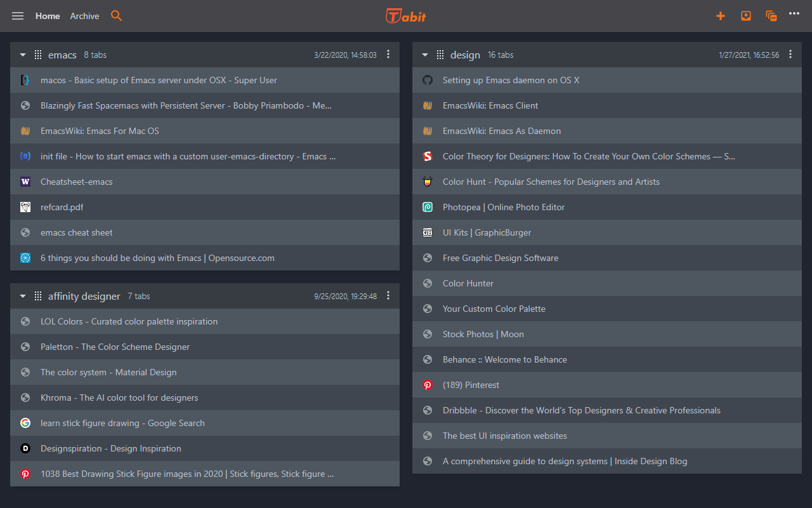Switch to the Archive tab
Screen dimensions: 812x508
point(84,16)
